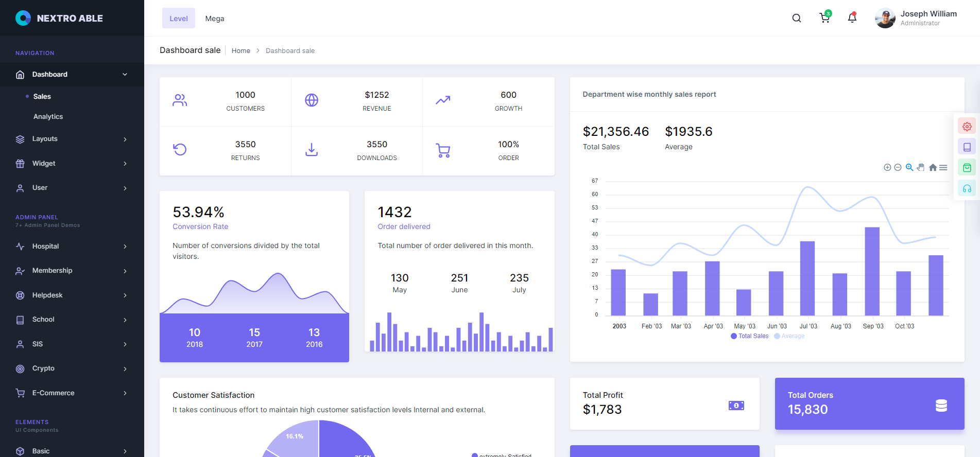This screenshot has width=980, height=457.
Task: Expand the Layouts menu
Action: tap(72, 139)
